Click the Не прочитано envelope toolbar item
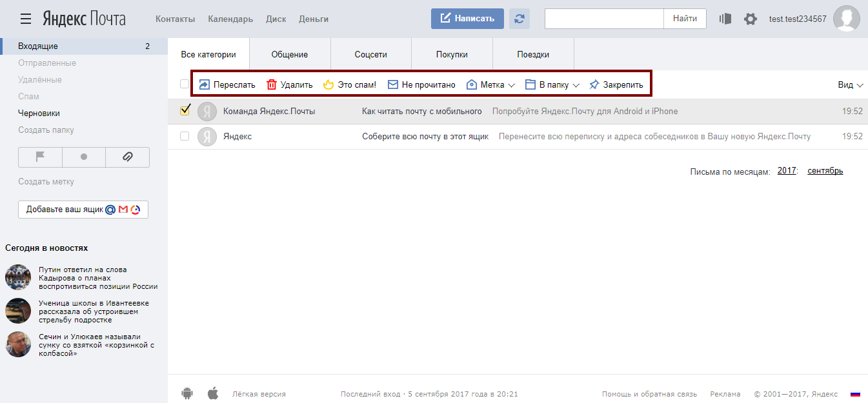The image size is (868, 403). point(421,84)
